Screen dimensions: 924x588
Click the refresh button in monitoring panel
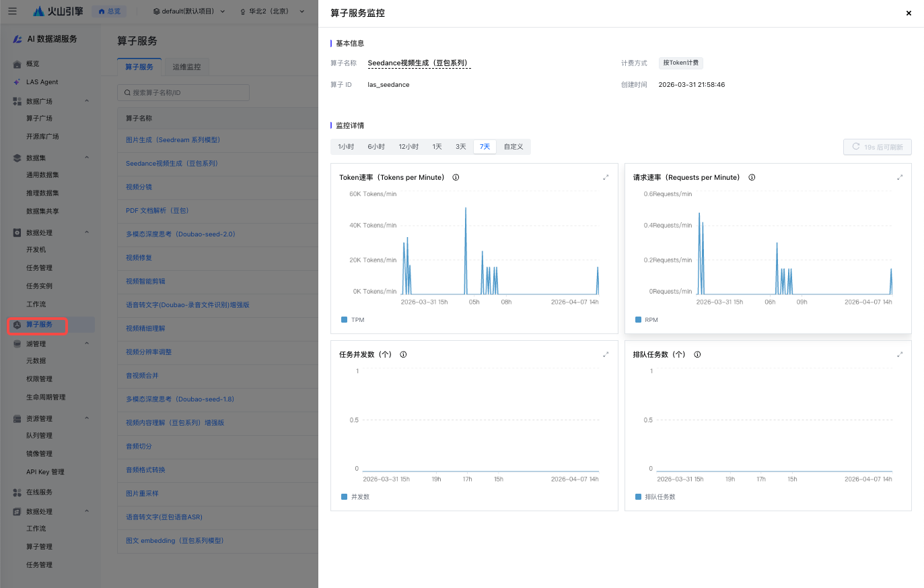877,147
